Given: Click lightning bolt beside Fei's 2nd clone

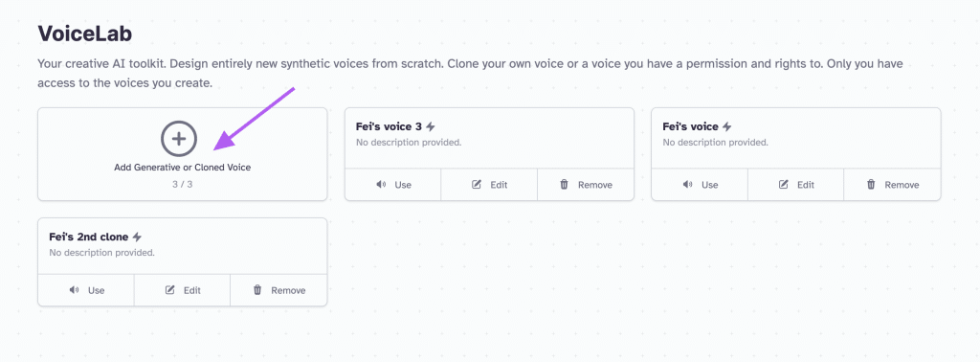Looking at the screenshot, I should point(138,237).
